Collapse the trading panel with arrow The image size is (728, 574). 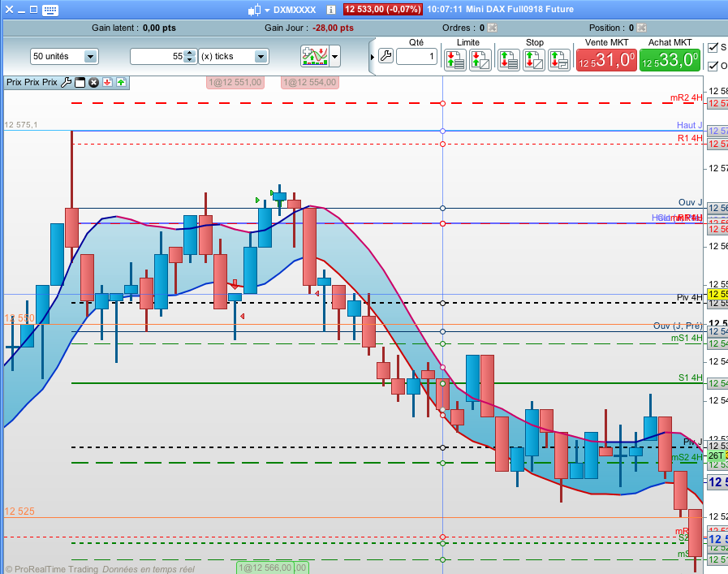pyautogui.click(x=372, y=57)
